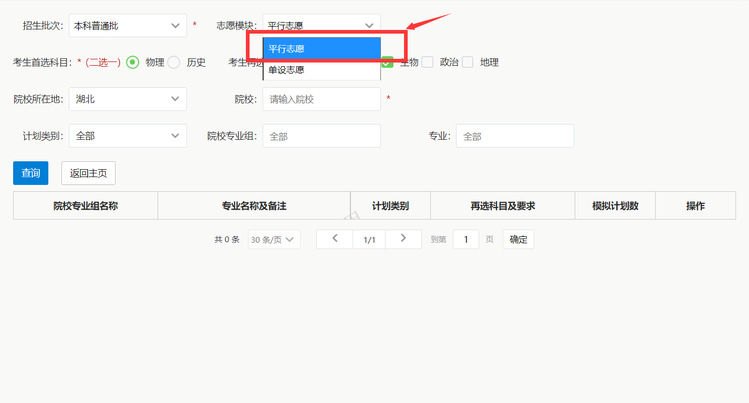Go to previous page arrow
Image resolution: width=749 pixels, height=403 pixels.
pyautogui.click(x=334, y=239)
